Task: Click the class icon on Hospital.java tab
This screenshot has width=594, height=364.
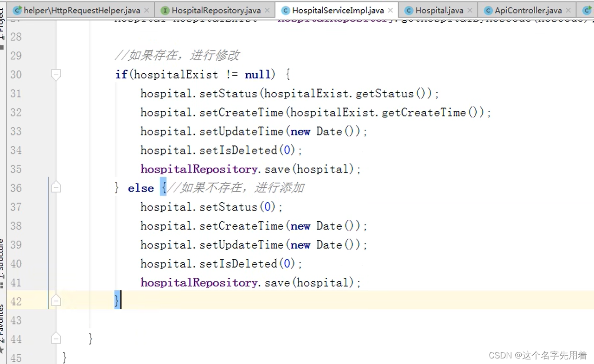Action: tap(409, 10)
